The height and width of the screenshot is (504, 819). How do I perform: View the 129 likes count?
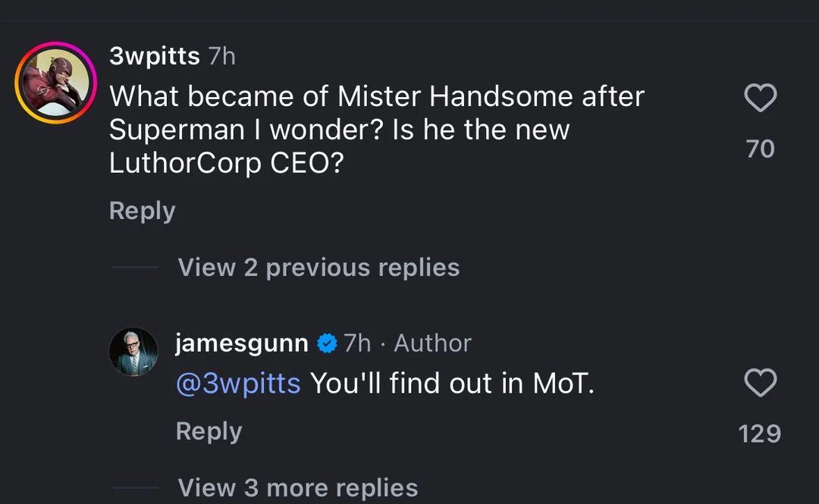click(x=760, y=434)
